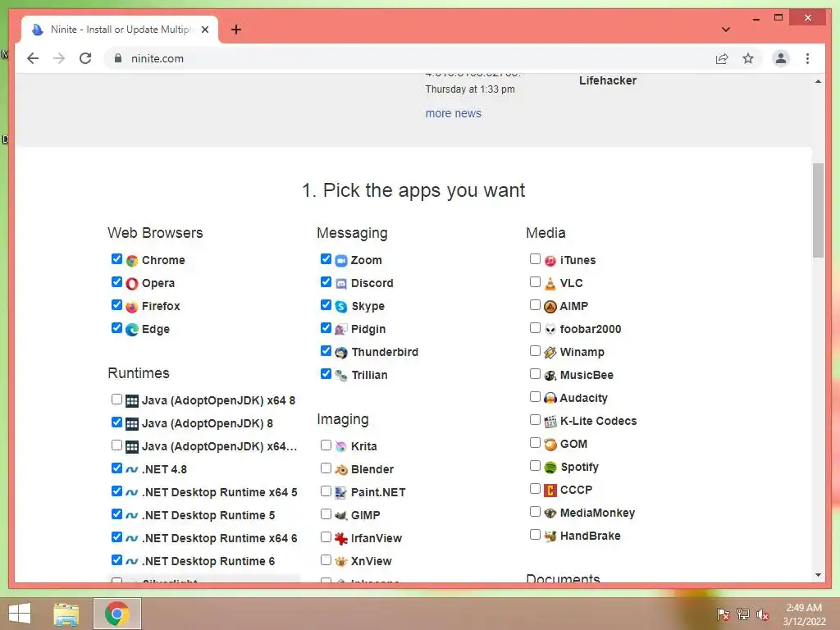
Task: Check the Paint.NET checkbox
Action: pyautogui.click(x=326, y=491)
